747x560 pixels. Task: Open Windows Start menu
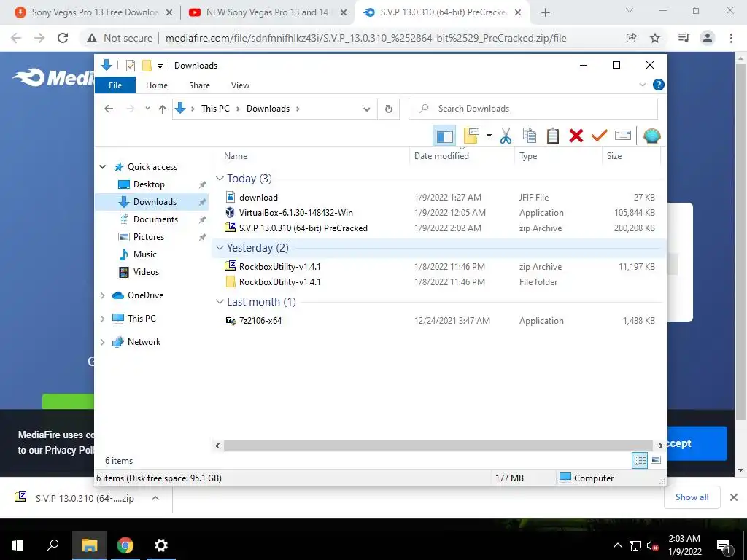pos(18,545)
